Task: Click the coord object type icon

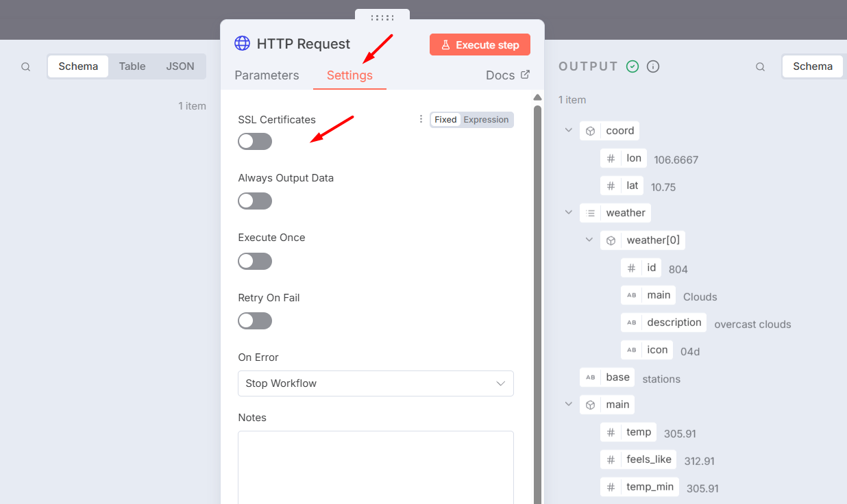Action: 590,131
